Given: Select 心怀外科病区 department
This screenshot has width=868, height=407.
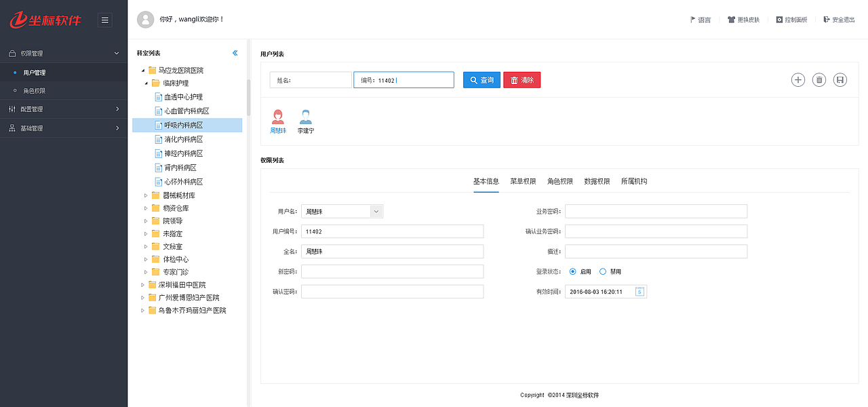Looking at the screenshot, I should coord(178,182).
